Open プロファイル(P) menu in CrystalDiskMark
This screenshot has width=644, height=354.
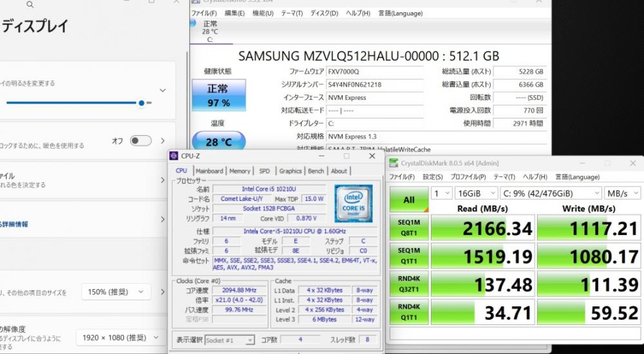468,177
